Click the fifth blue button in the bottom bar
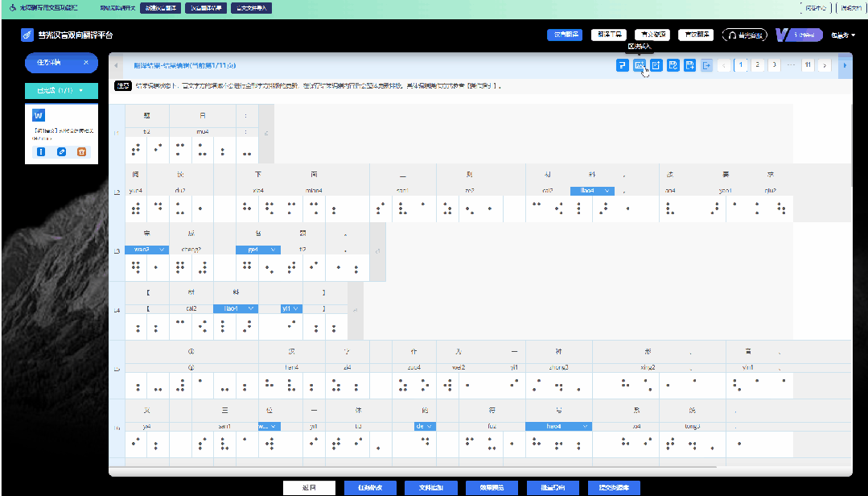 click(553, 488)
